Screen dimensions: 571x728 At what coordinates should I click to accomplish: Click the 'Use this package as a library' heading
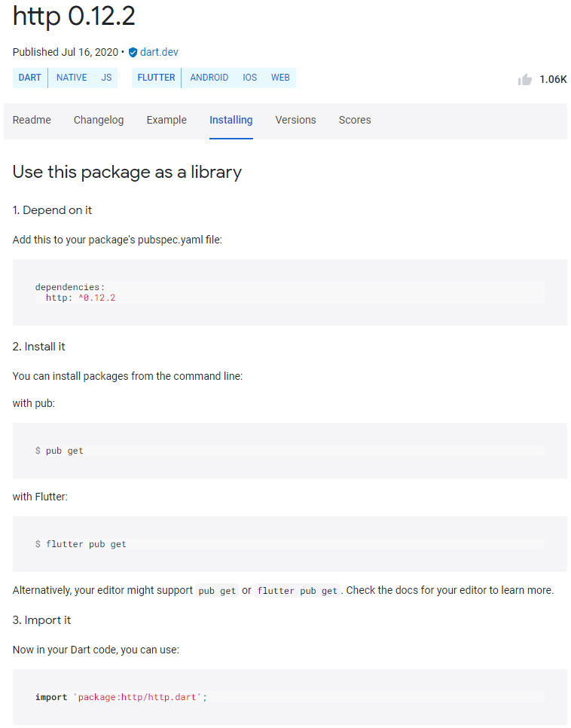tap(127, 173)
